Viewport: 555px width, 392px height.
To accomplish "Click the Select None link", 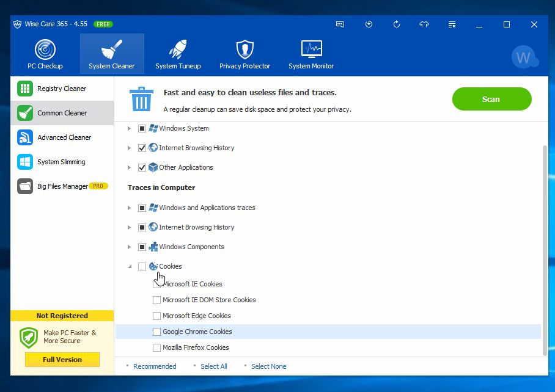I will (269, 366).
